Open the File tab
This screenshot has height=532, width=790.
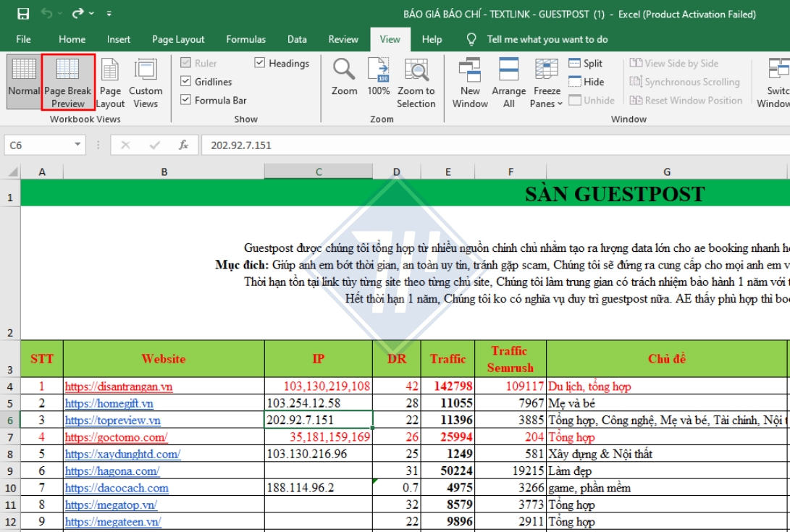point(23,39)
